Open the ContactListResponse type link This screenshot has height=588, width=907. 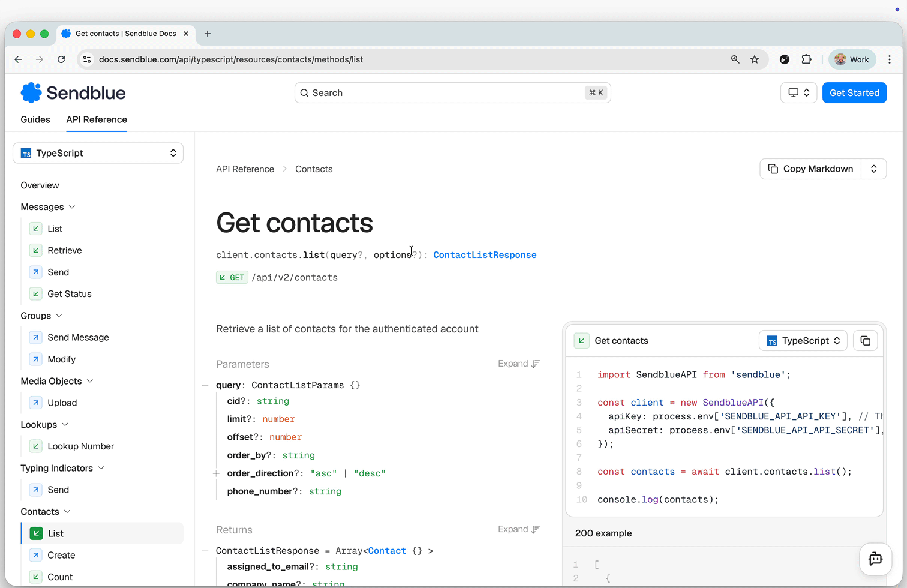click(485, 255)
